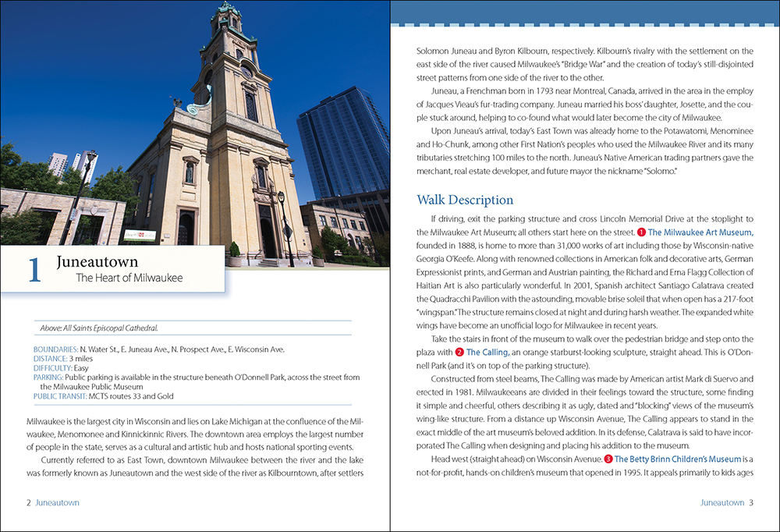
Task: Click the 'PUBLIC TRANSIT:' label
Action: click(60, 396)
